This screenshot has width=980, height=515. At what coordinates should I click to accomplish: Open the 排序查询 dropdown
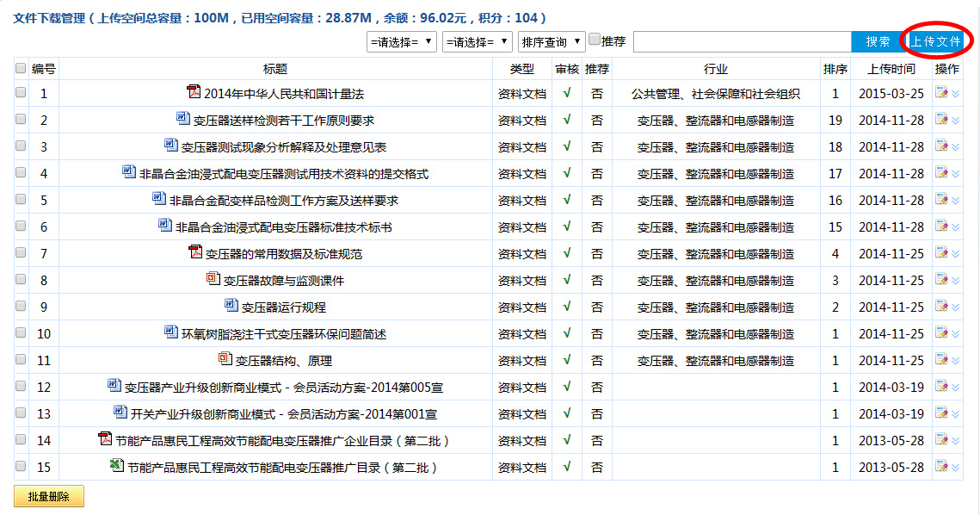click(551, 42)
